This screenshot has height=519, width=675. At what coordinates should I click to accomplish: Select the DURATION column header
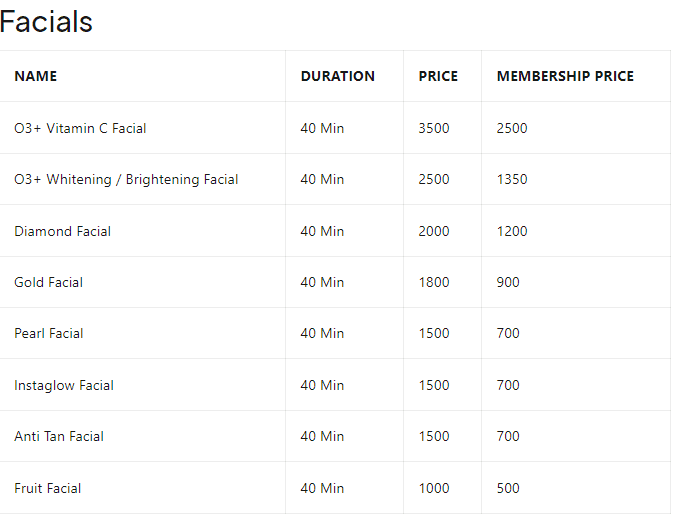[338, 76]
